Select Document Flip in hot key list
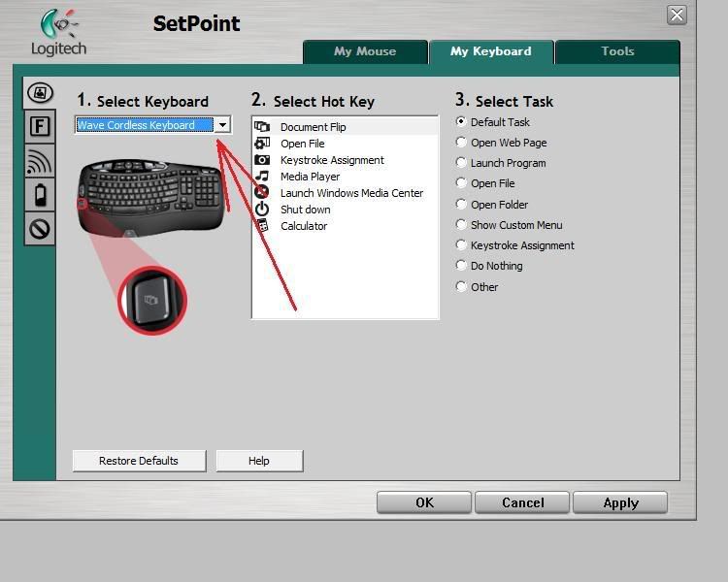The image size is (728, 582). (345, 127)
